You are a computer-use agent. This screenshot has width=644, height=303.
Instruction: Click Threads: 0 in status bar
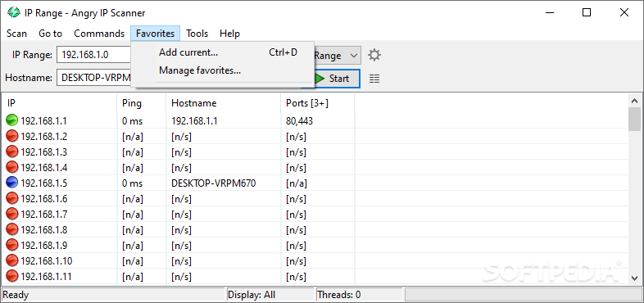tap(339, 295)
